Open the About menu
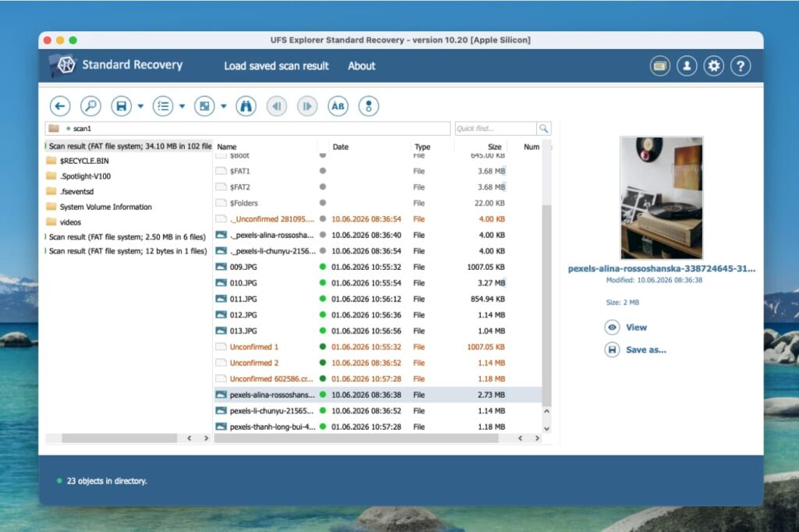The image size is (799, 532). (361, 66)
